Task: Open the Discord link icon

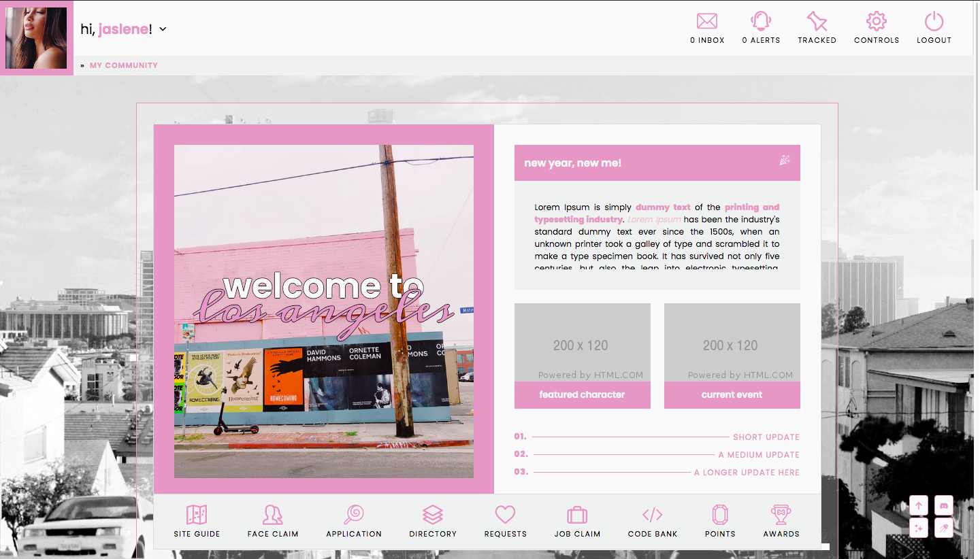Action: (944, 505)
